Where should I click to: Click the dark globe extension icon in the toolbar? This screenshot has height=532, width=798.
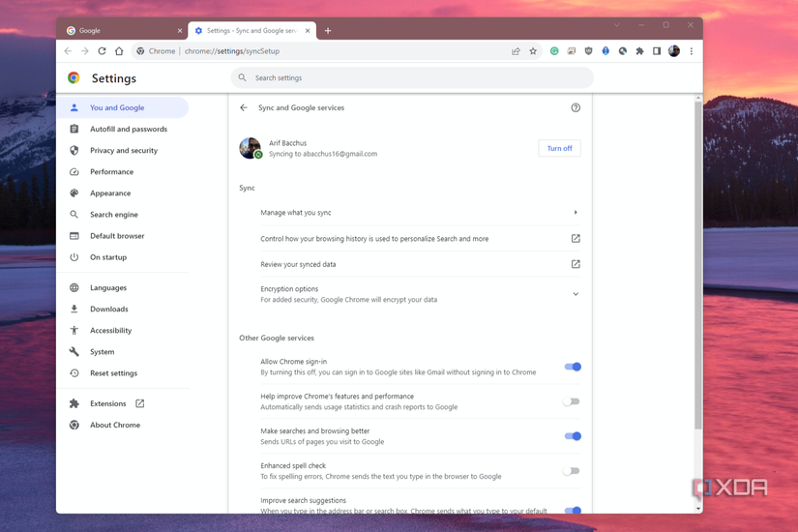pyautogui.click(x=622, y=51)
